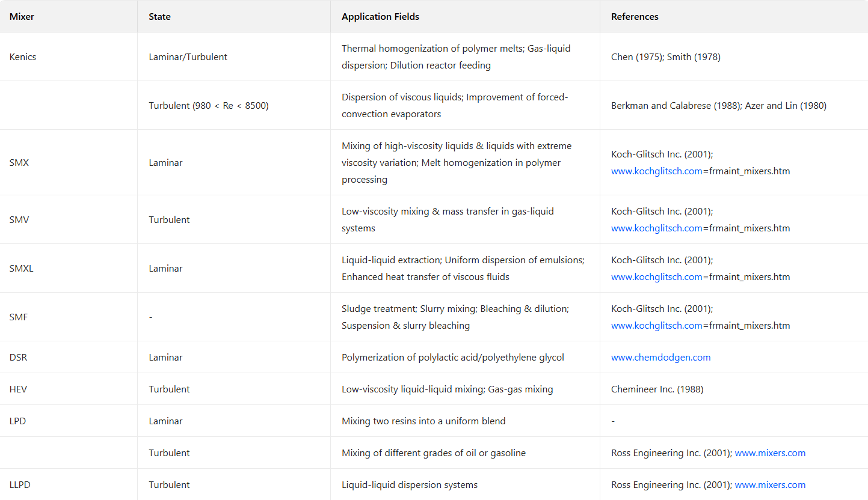Click kochglitsch.com link in the SMXL row
The height and width of the screenshot is (500, 868).
pos(656,277)
